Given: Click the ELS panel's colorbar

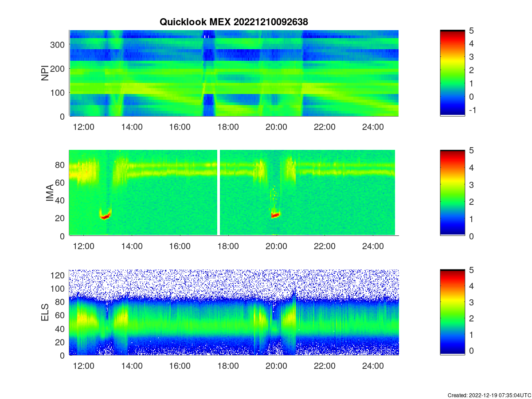Looking at the screenshot, I should click(x=452, y=313).
